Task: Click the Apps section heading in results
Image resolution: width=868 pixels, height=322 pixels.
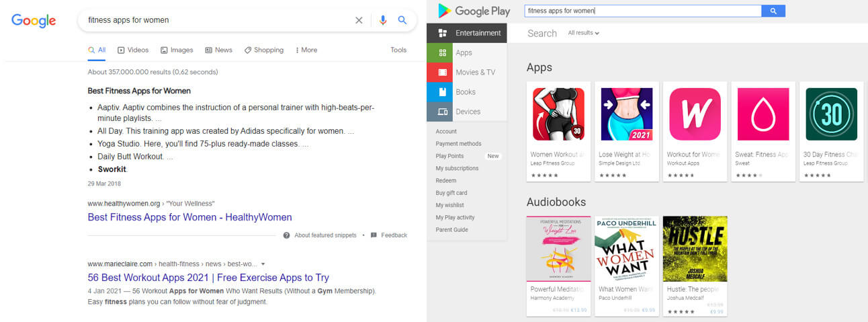Action: (x=539, y=67)
